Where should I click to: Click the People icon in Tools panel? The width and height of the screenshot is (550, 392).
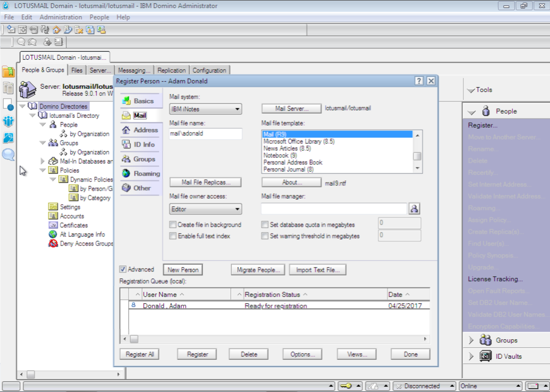point(486,111)
